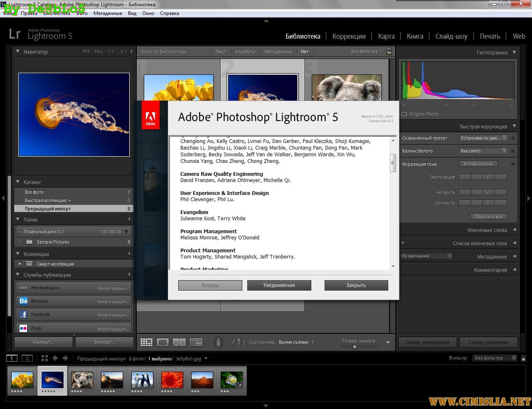Toggle Original Photo indicator under histogram
Viewport: 532px width, 409px height.
[404, 114]
